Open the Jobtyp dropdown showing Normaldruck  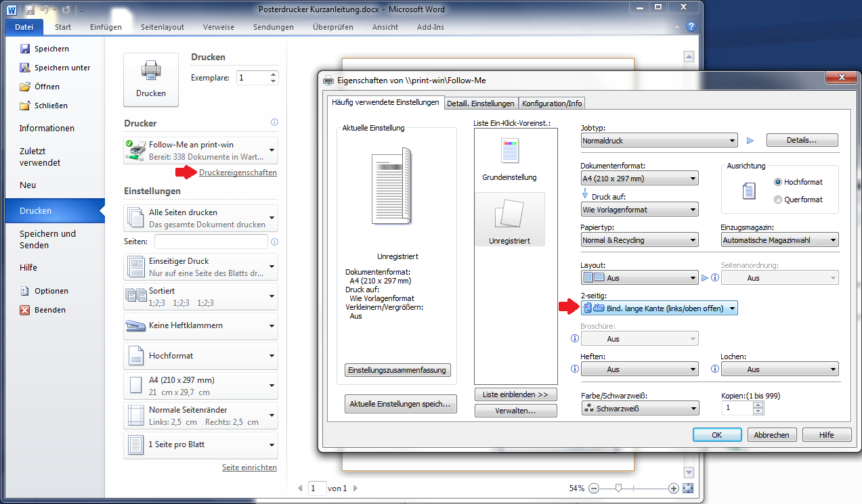pyautogui.click(x=659, y=141)
